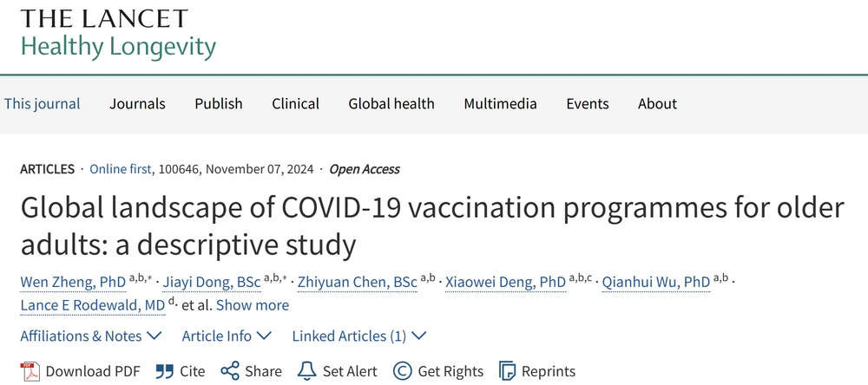This screenshot has width=868, height=385.
Task: Select the Publish navigation item
Action: [x=219, y=104]
